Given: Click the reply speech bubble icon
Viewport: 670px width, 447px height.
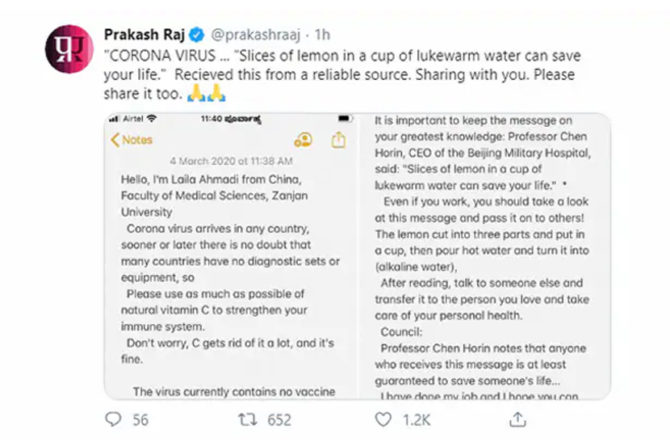Looking at the screenshot, I should coord(112,420).
